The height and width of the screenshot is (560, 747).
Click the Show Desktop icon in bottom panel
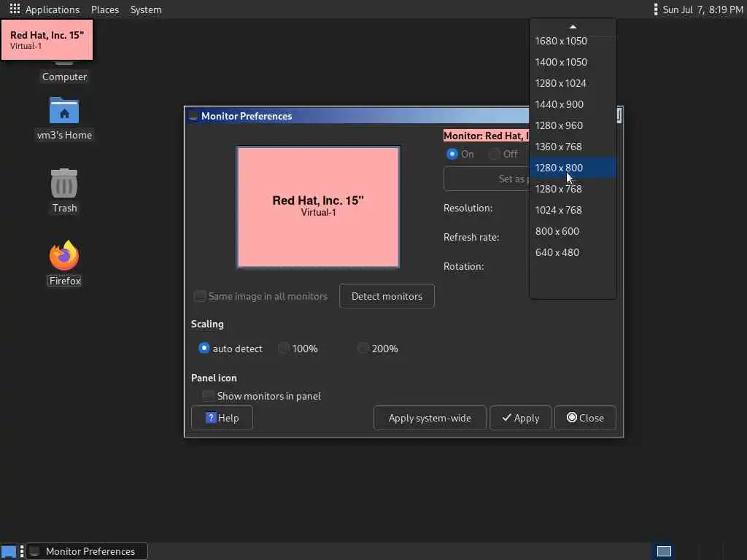pos(9,551)
